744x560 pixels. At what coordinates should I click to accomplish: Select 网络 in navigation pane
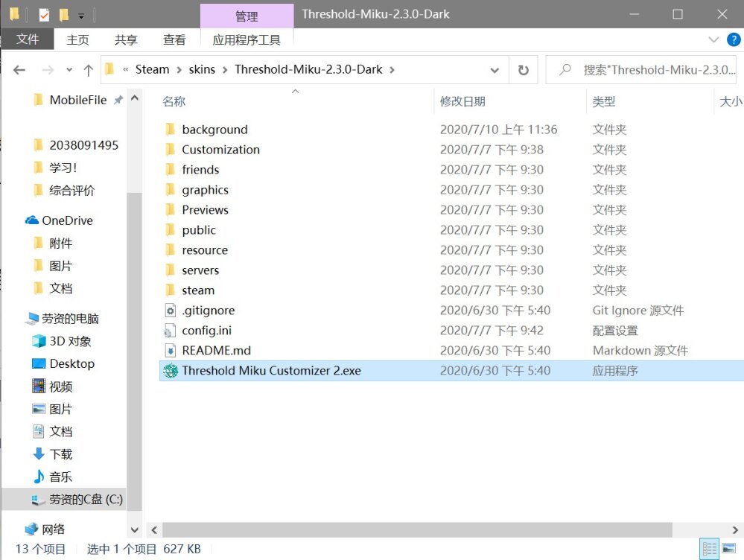click(53, 529)
